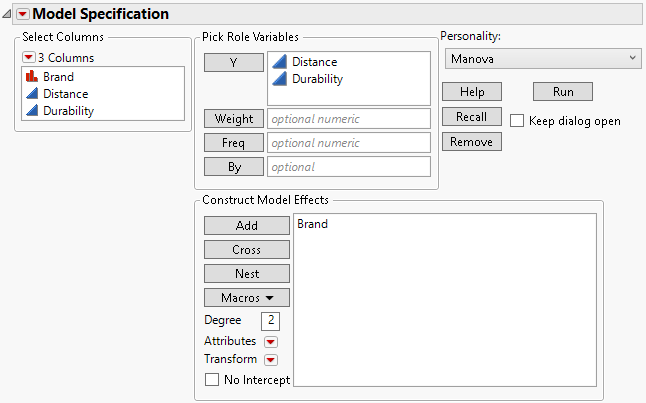Viewport: 646px width, 403px height.
Task: Expand the Macros dropdown button
Action: pos(246,298)
